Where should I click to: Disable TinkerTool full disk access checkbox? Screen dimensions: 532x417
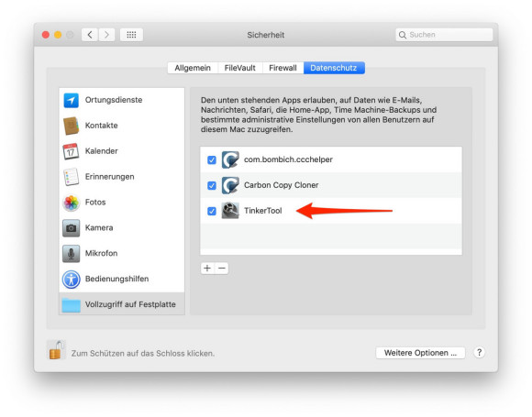point(212,211)
